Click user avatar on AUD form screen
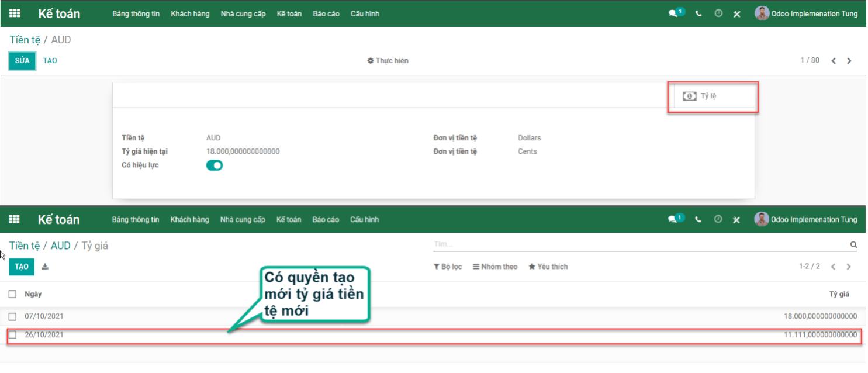The image size is (868, 373). click(762, 13)
